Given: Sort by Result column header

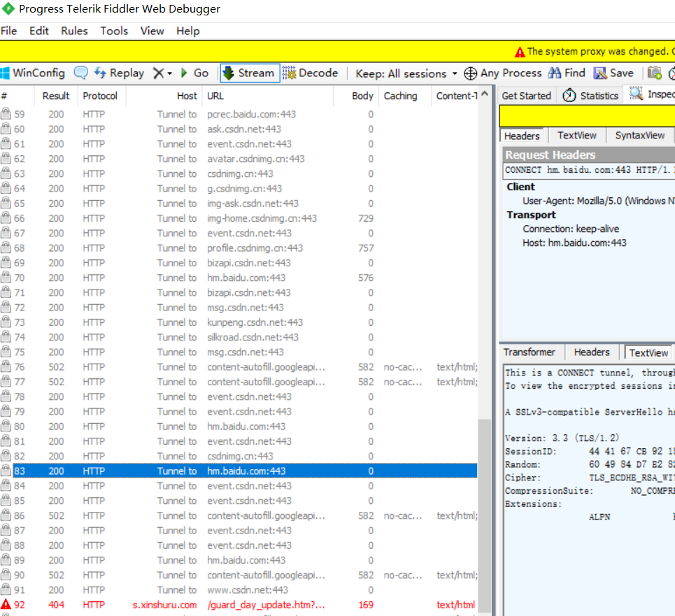Looking at the screenshot, I should pos(55,96).
